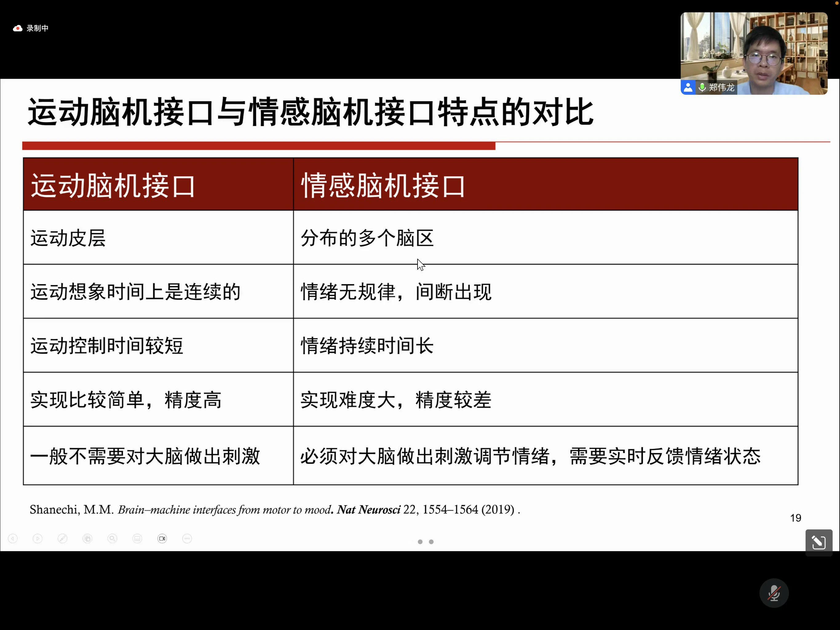Open the more options ellipsis icon
Image resolution: width=840 pixels, height=630 pixels.
pos(187,538)
